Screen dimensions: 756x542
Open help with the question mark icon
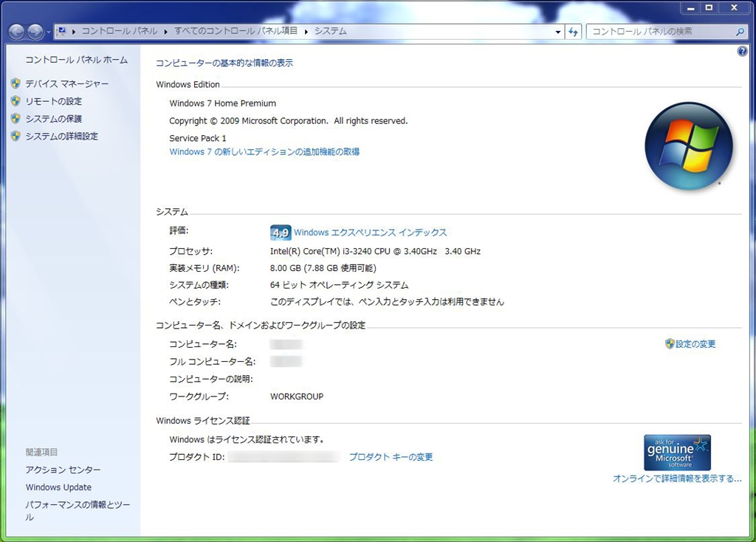(x=742, y=51)
